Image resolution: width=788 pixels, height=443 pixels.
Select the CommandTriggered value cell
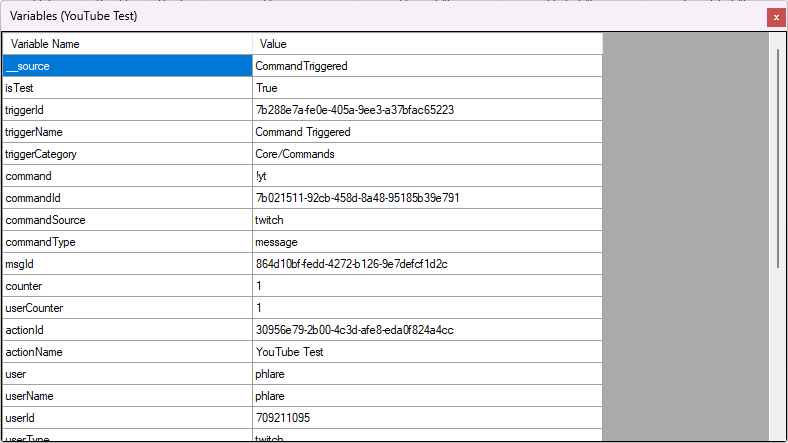point(427,66)
